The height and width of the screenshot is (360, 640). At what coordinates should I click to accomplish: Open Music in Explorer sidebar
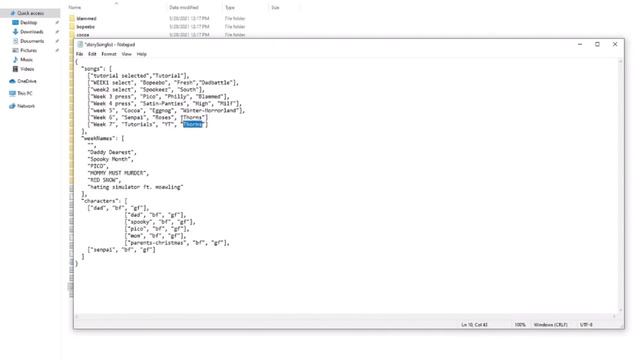(x=26, y=60)
